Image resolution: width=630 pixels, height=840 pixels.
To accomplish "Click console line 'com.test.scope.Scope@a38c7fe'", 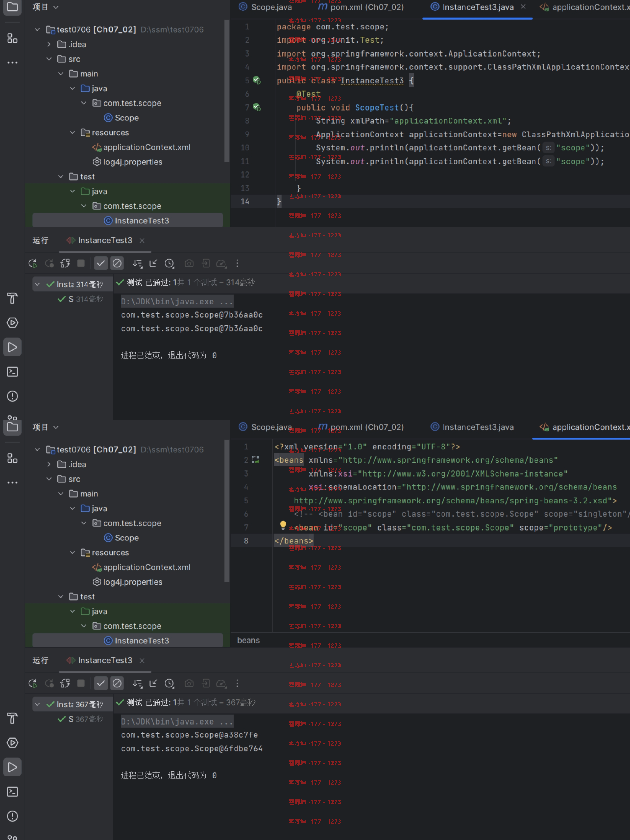I will click(x=189, y=735).
